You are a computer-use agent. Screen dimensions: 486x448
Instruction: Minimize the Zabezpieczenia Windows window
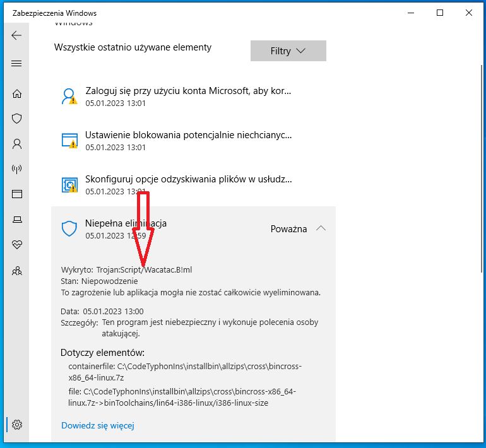pos(411,13)
